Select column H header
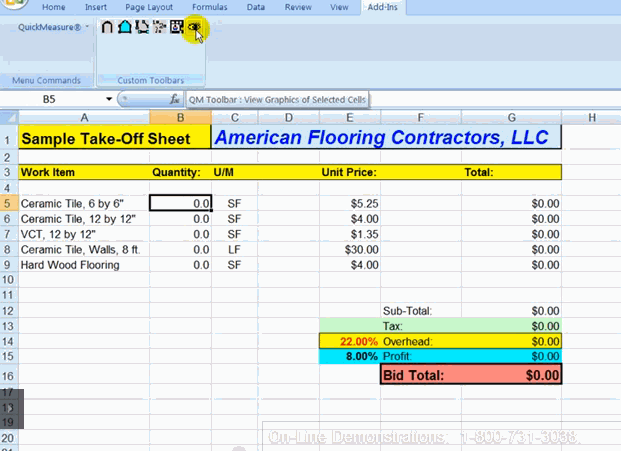 click(591, 118)
